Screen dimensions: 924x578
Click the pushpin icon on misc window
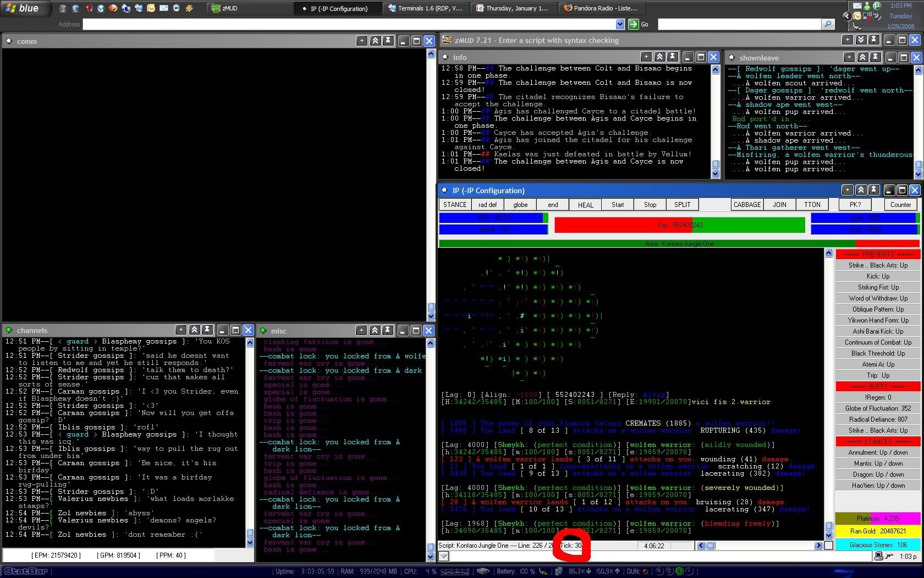(x=388, y=330)
